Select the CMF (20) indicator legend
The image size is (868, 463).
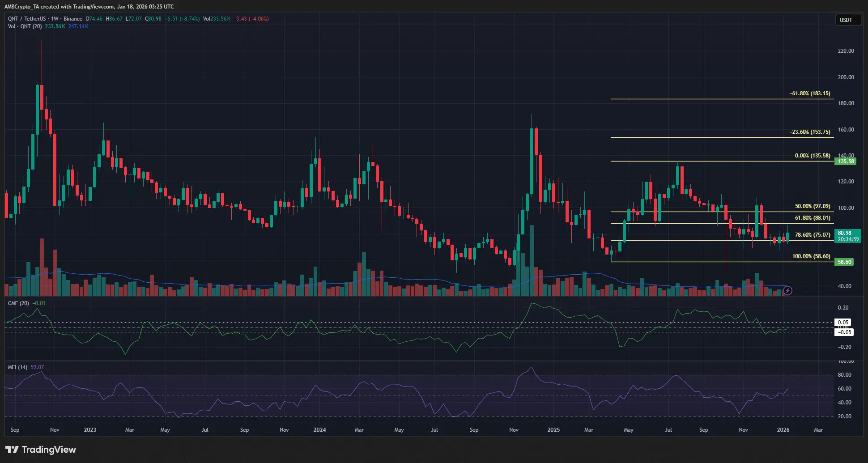[18, 303]
